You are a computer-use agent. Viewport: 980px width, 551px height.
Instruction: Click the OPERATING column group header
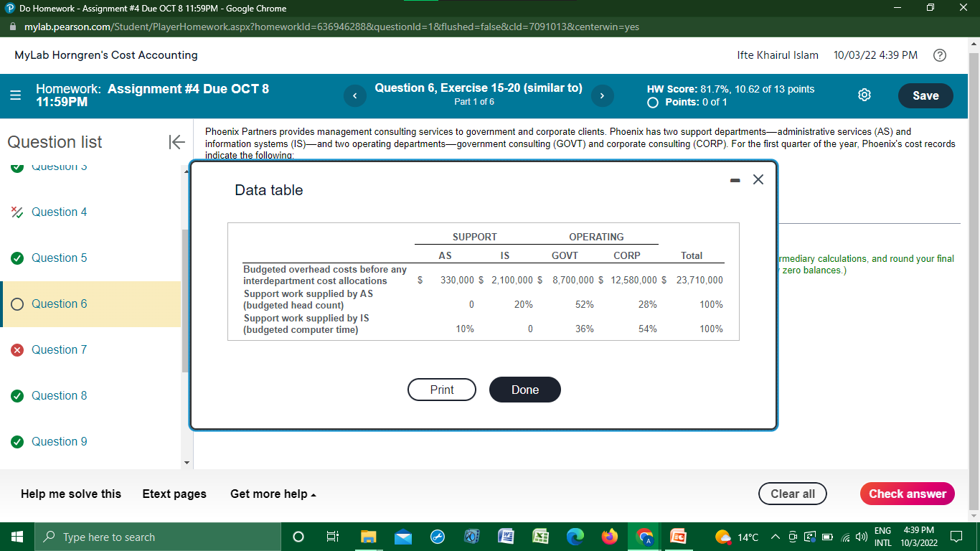(596, 237)
